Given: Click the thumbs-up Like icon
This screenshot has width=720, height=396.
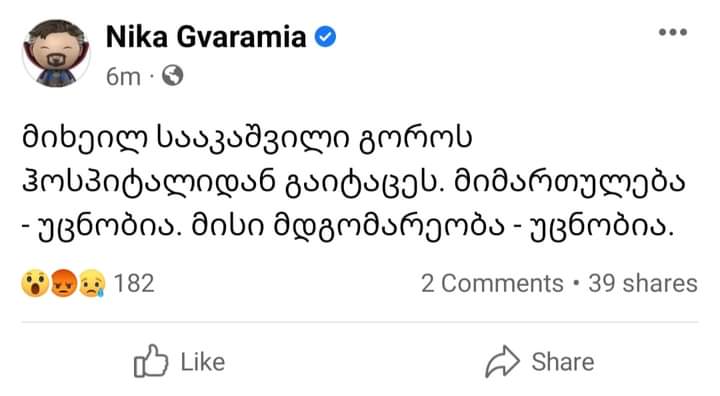Looking at the screenshot, I should (x=151, y=361).
